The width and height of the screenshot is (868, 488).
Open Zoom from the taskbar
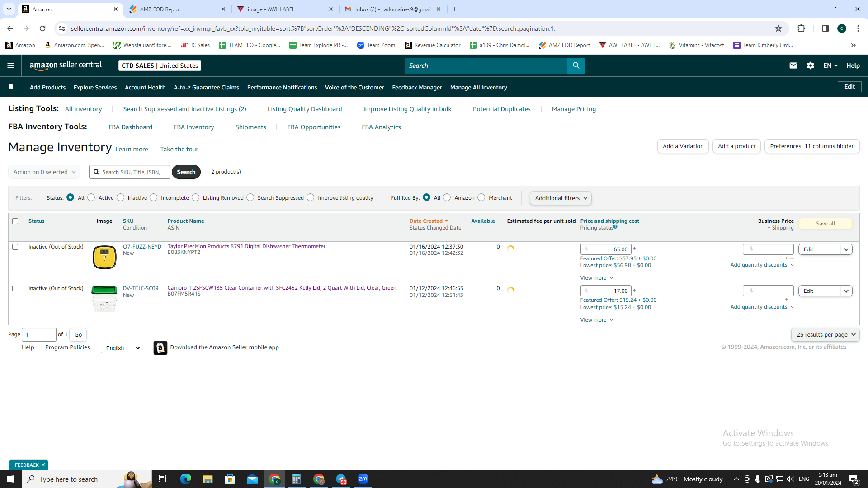point(363,479)
